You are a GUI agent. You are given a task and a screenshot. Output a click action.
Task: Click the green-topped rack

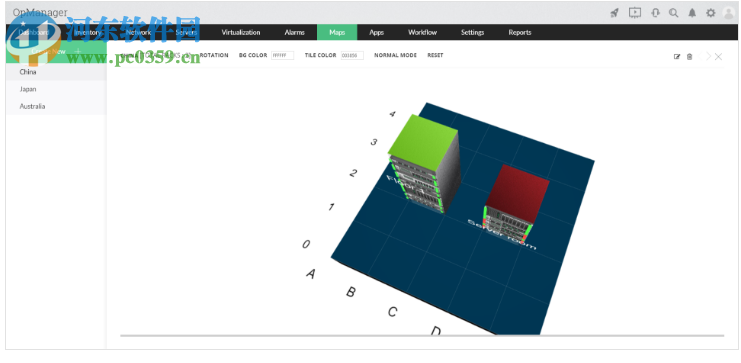pos(423,163)
